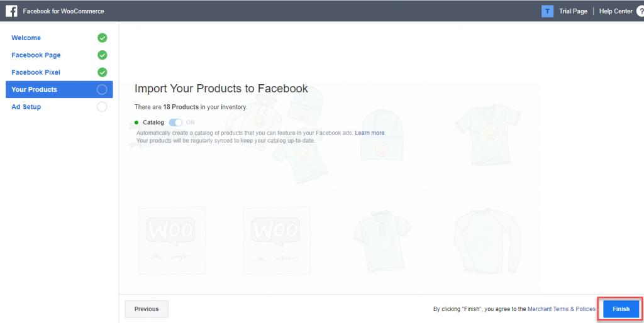This screenshot has height=323, width=644.
Task: Go to the Facebook Pixel step
Action: pyautogui.click(x=36, y=72)
